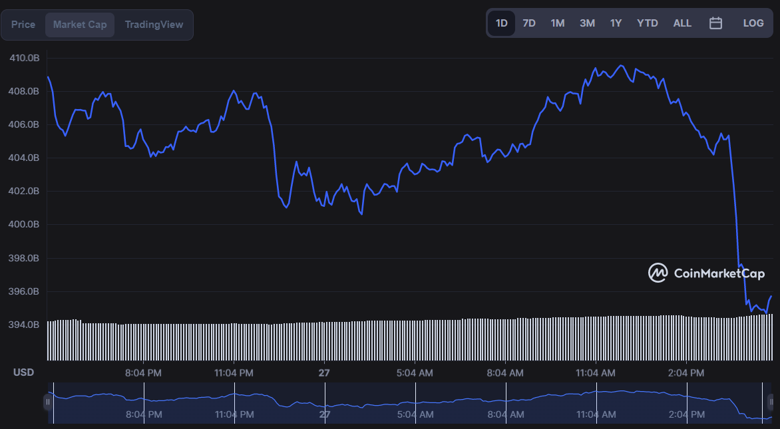This screenshot has height=429, width=780.
Task: Click the volume bars below 11:04 PM
Action: (234, 340)
